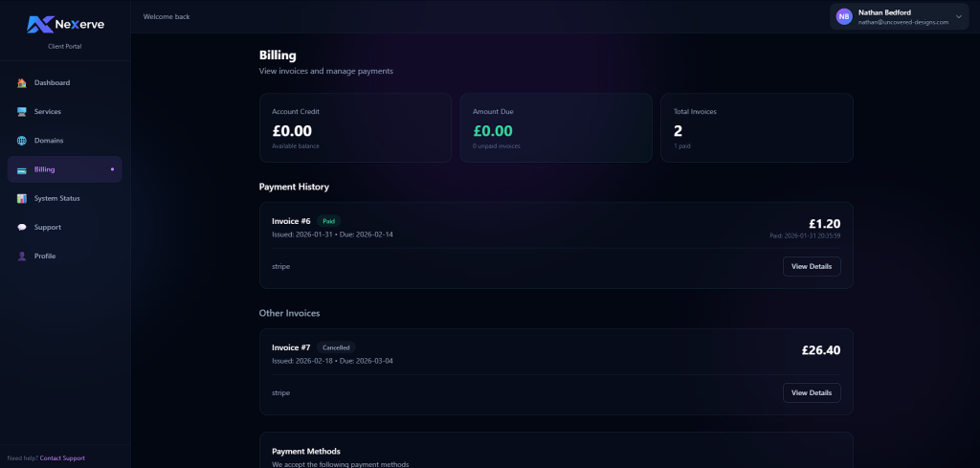Click the Amount Due summary card
Viewport: 980px width, 468px height.
[x=556, y=127]
